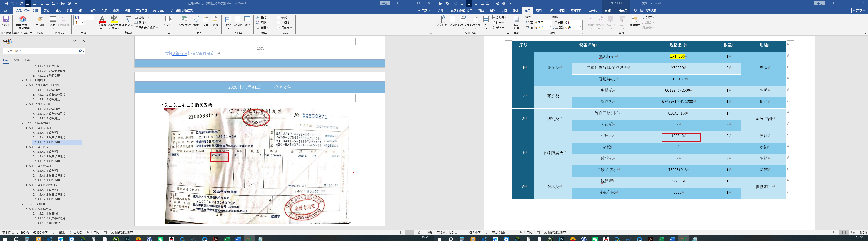Viewport: 868px width, 241px height.
Task: Click 替换 replace in editing group
Action: tap(261, 23)
